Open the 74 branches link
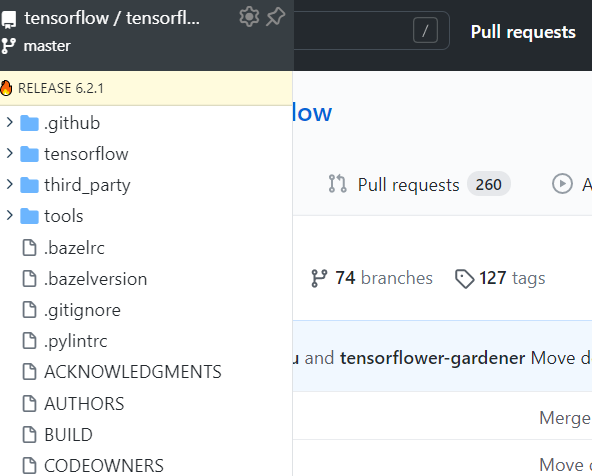Viewport: 592px width, 476px height. pyautogui.click(x=372, y=278)
